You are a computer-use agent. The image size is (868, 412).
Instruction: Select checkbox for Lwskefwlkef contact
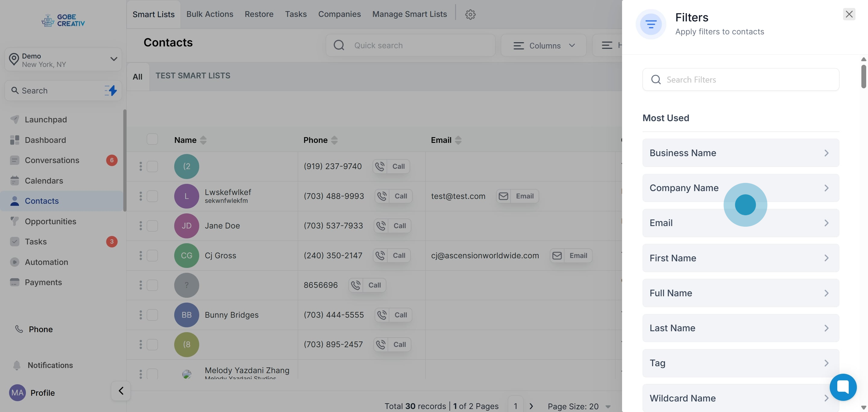pyautogui.click(x=152, y=196)
